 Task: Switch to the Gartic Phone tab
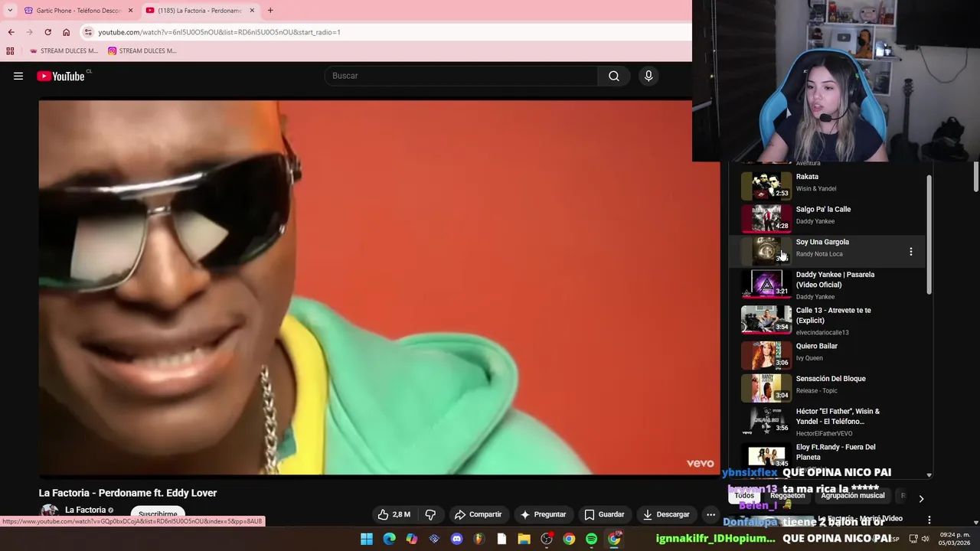click(x=79, y=11)
